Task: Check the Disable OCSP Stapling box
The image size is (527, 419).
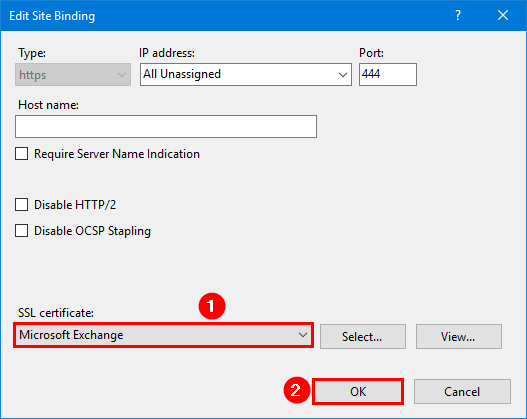Action: [x=22, y=231]
